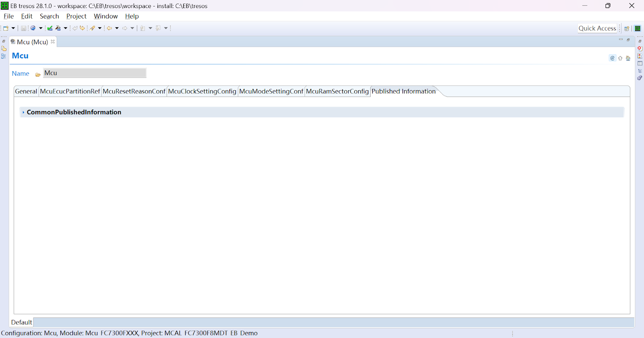Image resolution: width=644 pixels, height=338 pixels.
Task: Click the home icon in editor header
Action: tap(628, 58)
